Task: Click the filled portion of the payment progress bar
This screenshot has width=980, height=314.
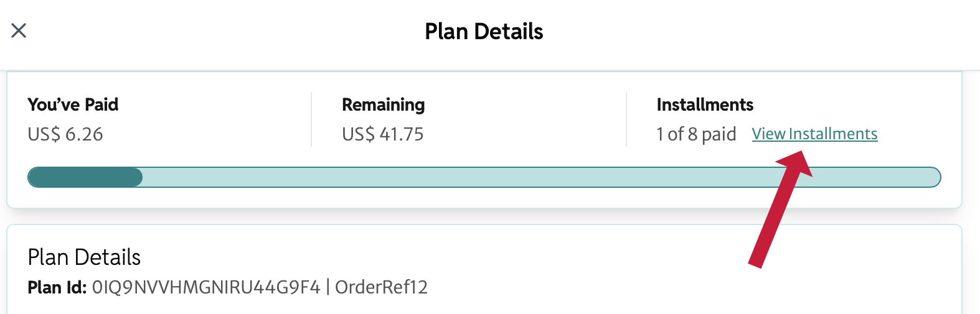Action: coord(85,177)
